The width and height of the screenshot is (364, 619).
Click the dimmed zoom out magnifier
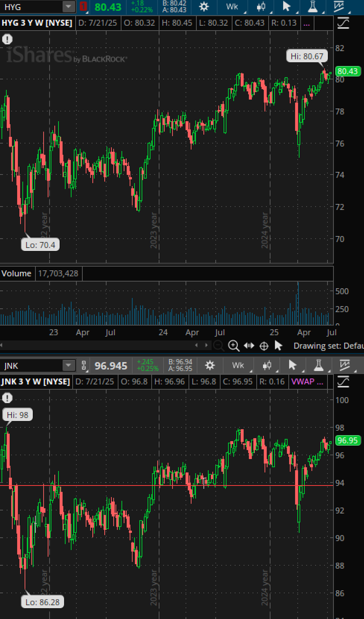219,346
